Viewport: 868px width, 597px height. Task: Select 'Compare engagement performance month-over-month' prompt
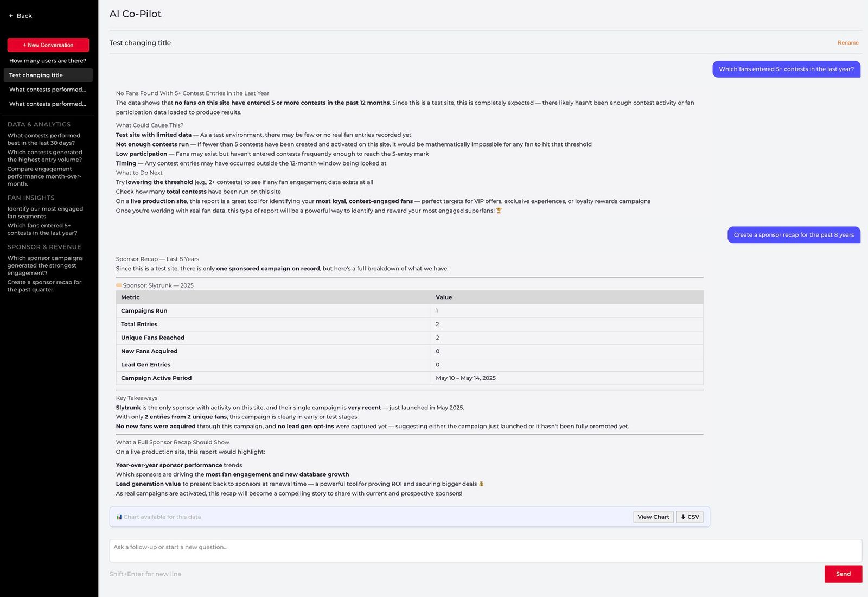[44, 176]
